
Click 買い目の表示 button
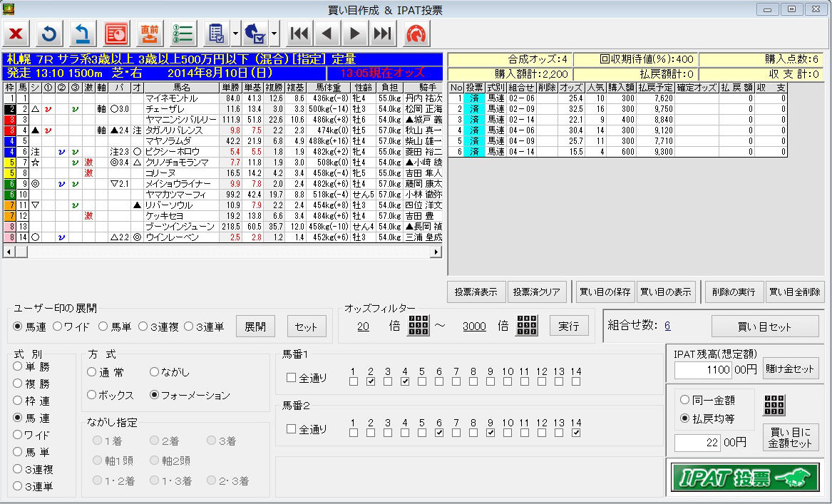coord(666,292)
